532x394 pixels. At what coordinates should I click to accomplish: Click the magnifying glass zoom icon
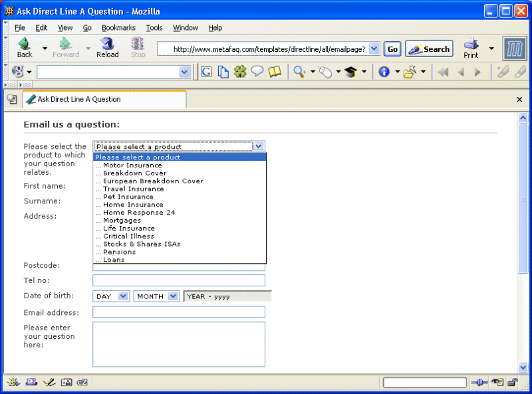300,72
